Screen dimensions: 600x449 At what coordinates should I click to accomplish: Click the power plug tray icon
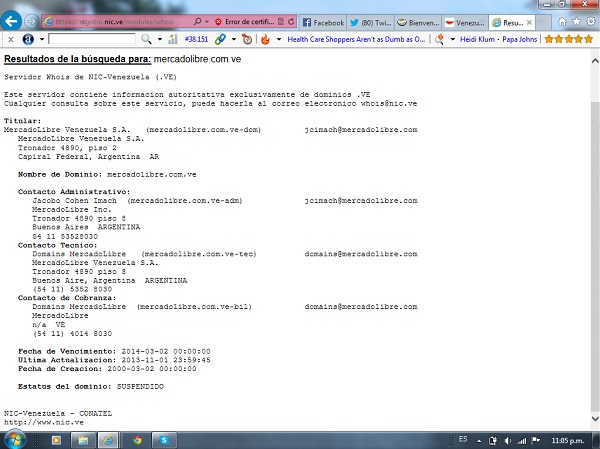click(x=493, y=441)
